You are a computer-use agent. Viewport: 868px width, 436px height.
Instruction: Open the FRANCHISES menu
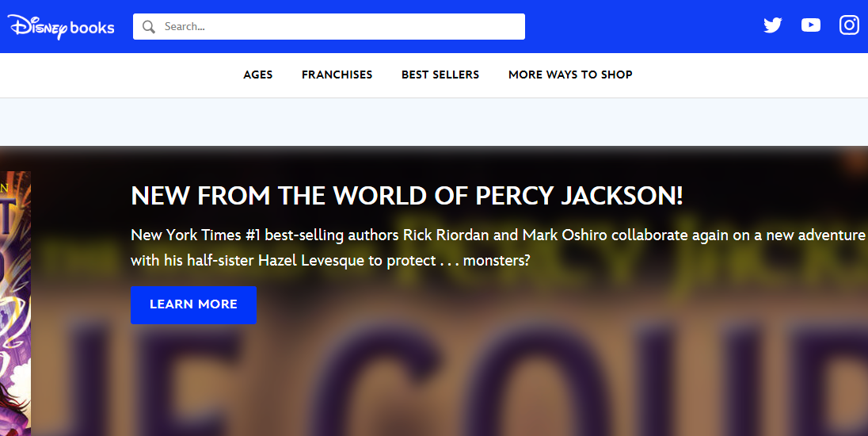(x=337, y=75)
